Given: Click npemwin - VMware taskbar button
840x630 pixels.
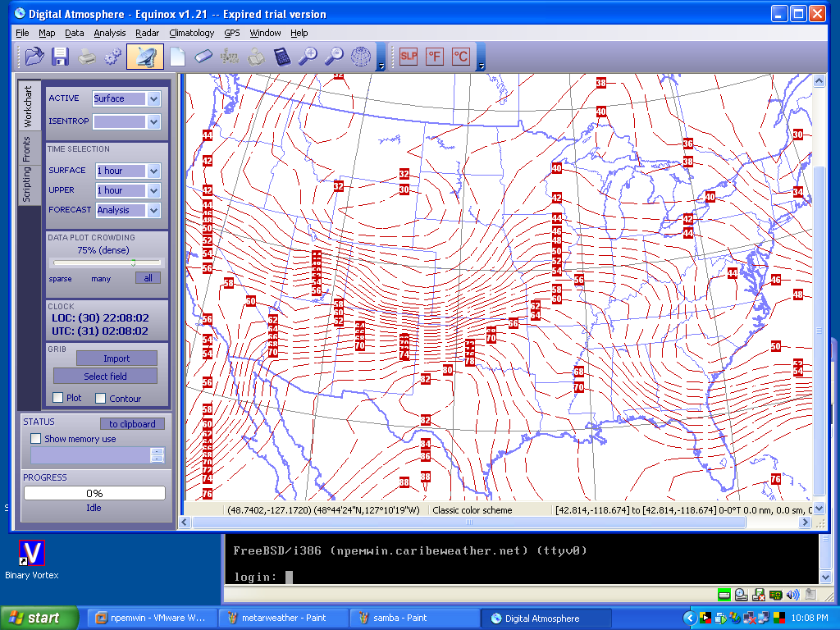Looking at the screenshot, I should pos(151,619).
